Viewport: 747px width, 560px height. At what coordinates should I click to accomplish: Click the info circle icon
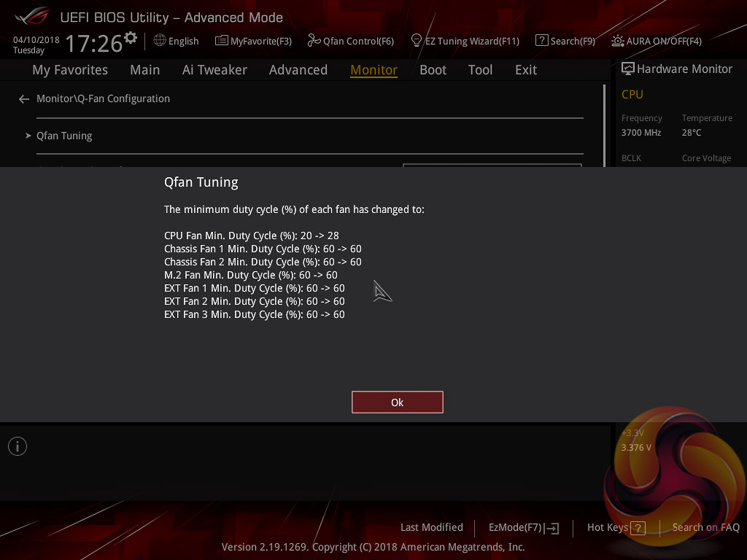(18, 446)
